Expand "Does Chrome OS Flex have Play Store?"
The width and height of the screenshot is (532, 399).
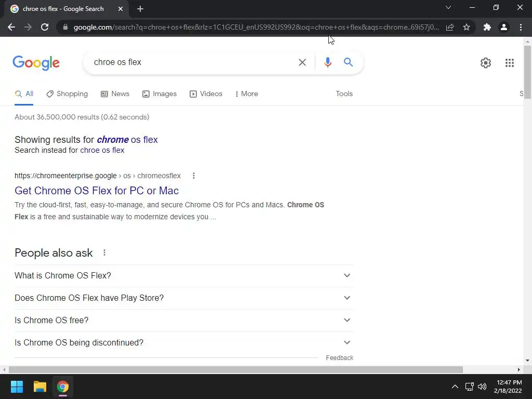(183, 298)
